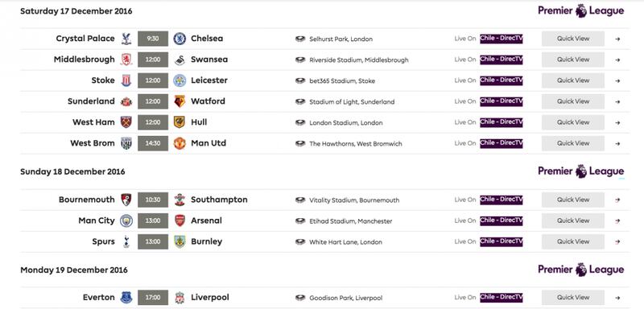
Task: Click the 13:00 kickoff time for Spurs match
Action: 153,241
